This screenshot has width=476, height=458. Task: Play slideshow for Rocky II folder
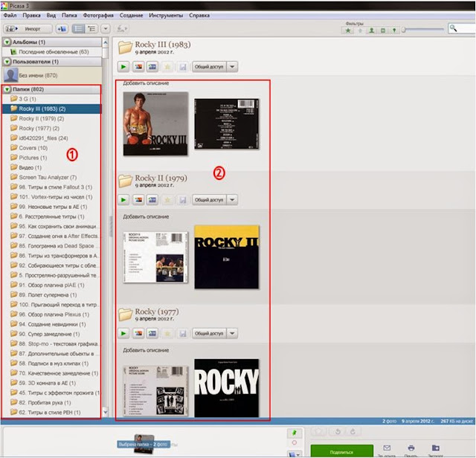(x=123, y=200)
